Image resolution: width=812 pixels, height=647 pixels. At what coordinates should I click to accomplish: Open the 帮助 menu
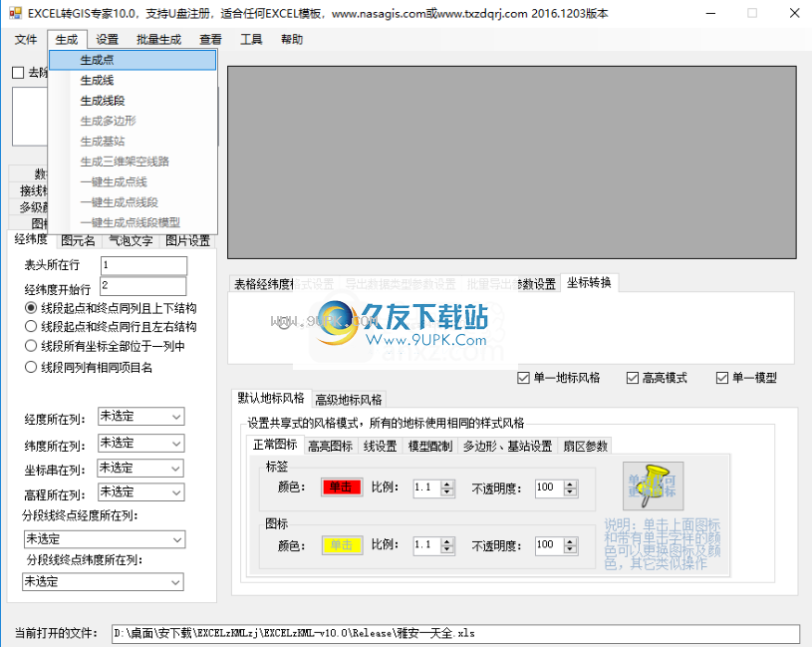292,39
